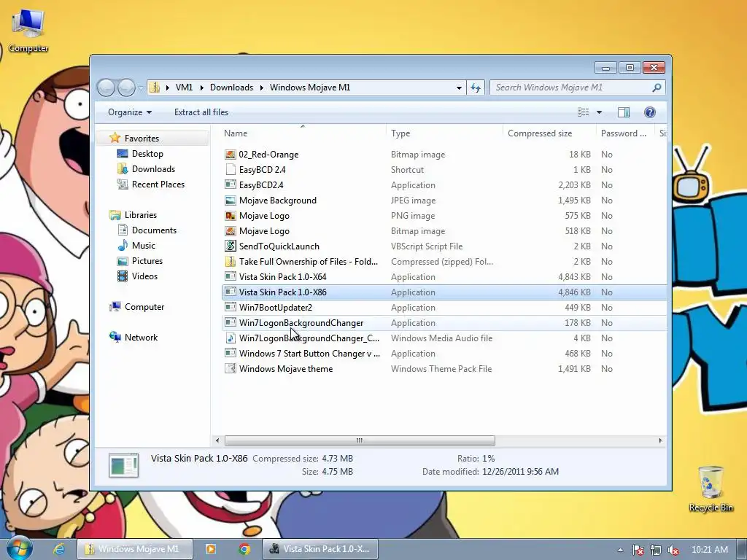Click the Downloads breadcrumb in address bar

pyautogui.click(x=231, y=87)
